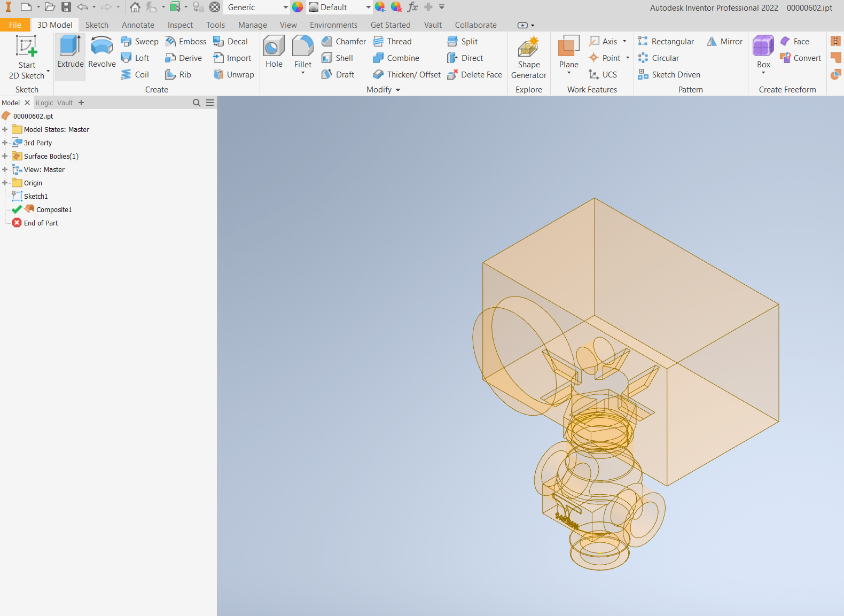Viewport: 844px width, 616px height.
Task: Open a file from quick access toolbar
Action: 50,7
